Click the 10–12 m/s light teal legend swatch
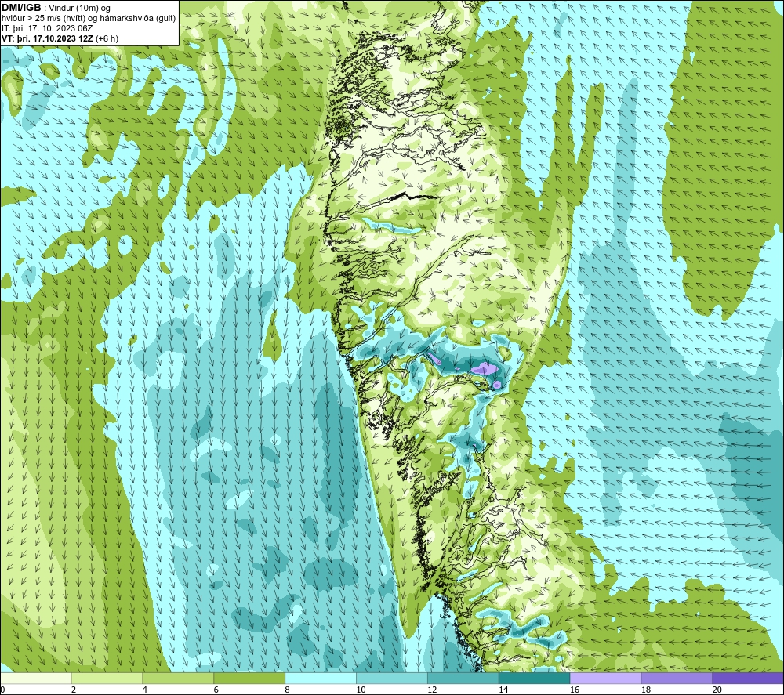784x695 pixels. (391, 678)
